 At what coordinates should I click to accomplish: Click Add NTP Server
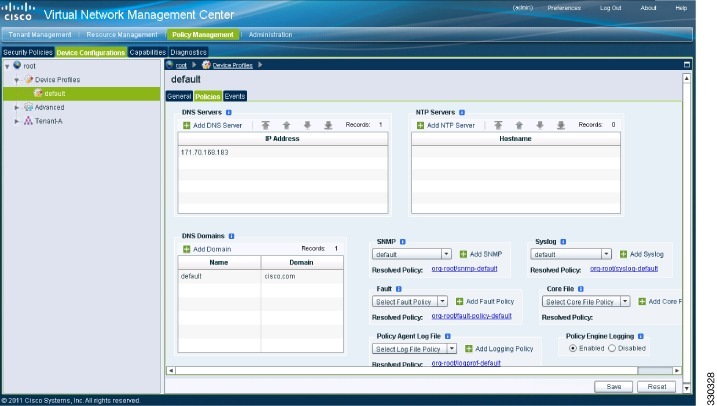pyautogui.click(x=446, y=125)
